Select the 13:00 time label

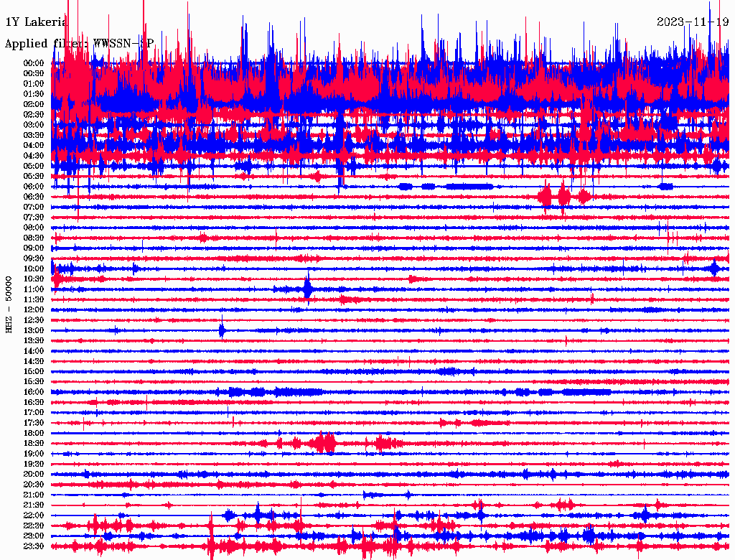pyautogui.click(x=34, y=331)
